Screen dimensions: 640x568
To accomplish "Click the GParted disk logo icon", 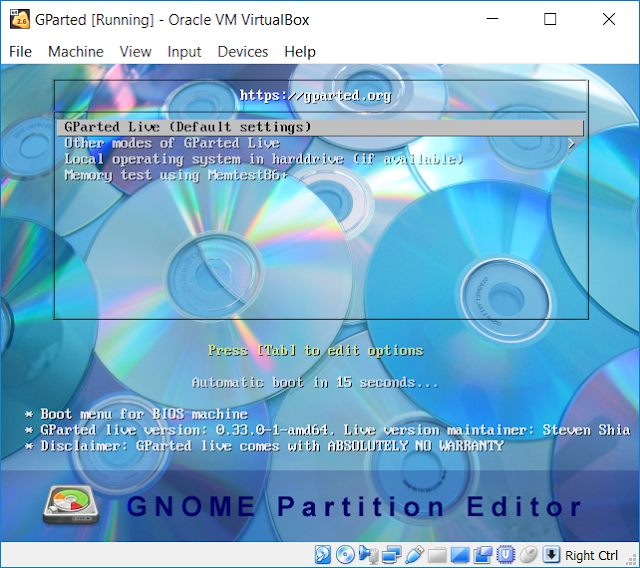I will click(71, 505).
